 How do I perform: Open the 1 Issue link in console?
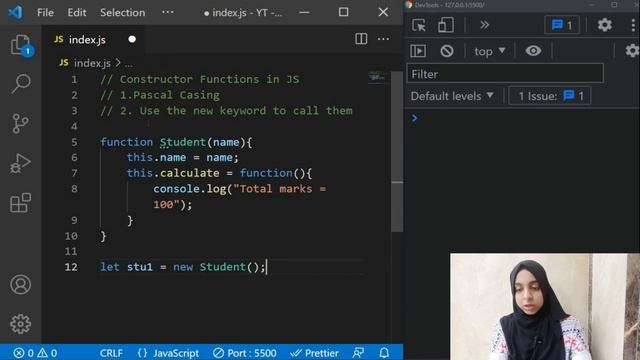pyautogui.click(x=550, y=96)
